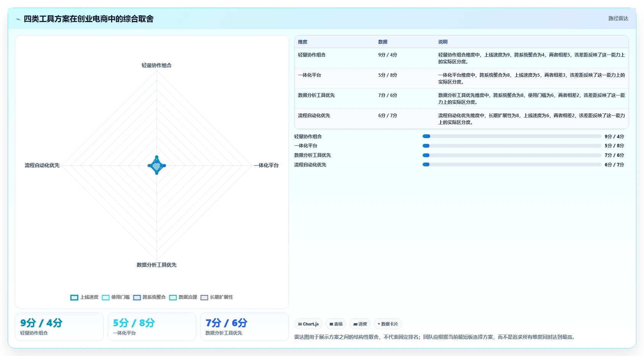This screenshot has width=644, height=356.
Task: Click the 一体化平台 radar axis label
Action: click(x=266, y=165)
